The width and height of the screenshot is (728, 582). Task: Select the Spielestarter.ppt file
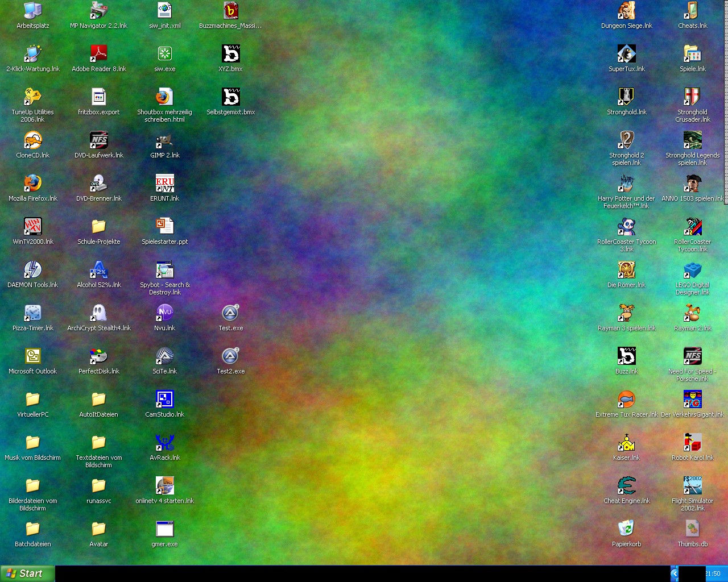(x=164, y=227)
